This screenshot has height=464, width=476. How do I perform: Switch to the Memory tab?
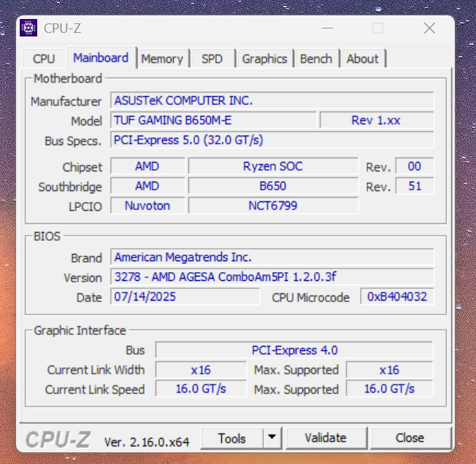tap(162, 59)
